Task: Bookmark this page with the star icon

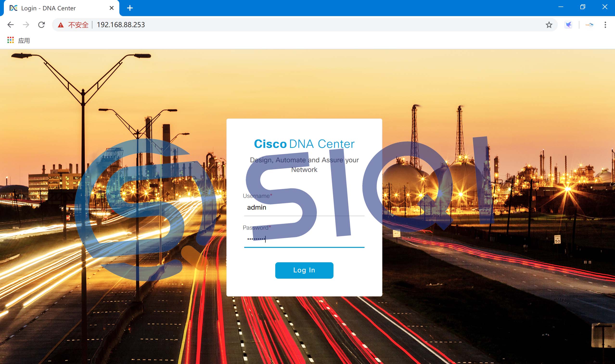Action: point(549,25)
